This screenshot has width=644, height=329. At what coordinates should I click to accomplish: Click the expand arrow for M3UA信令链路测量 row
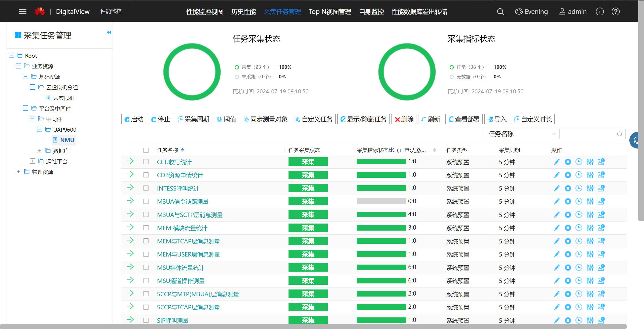point(130,201)
